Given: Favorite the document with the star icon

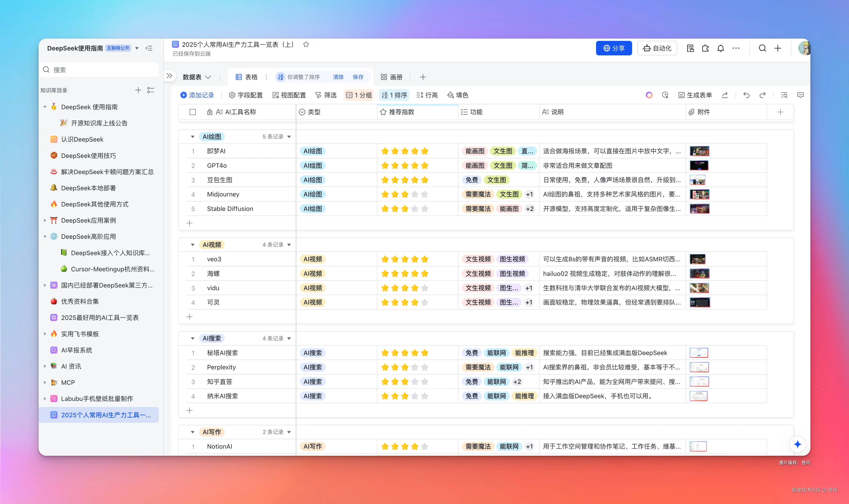Looking at the screenshot, I should point(306,45).
